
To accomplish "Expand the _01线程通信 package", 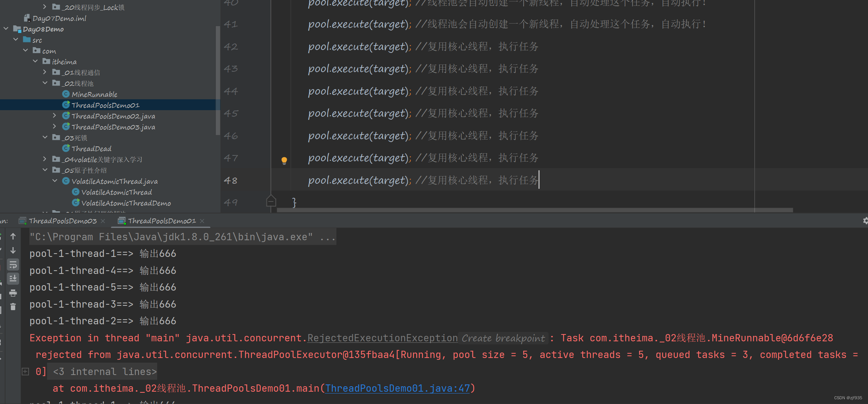I will point(45,72).
